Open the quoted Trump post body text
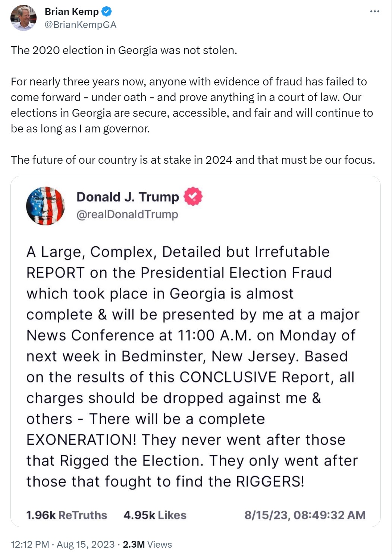392x554 pixels. point(192,367)
